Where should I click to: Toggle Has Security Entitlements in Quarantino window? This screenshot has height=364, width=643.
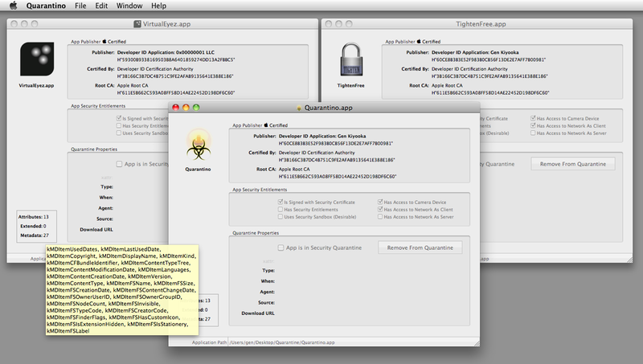[x=281, y=209]
